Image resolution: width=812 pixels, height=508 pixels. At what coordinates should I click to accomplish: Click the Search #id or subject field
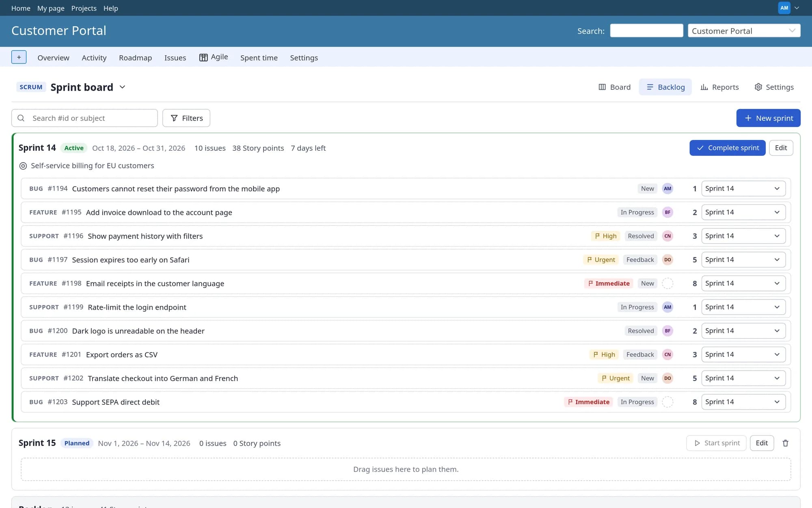point(84,118)
